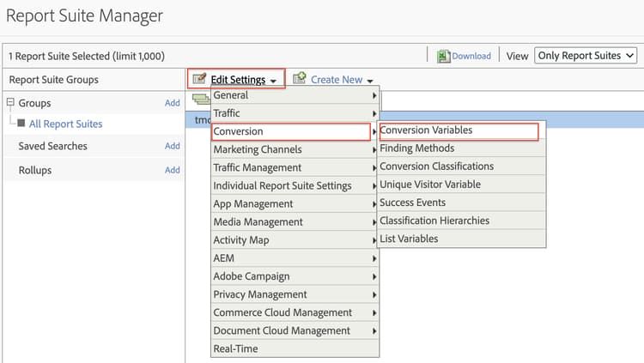Select All Report Suites in the tree

pos(65,124)
